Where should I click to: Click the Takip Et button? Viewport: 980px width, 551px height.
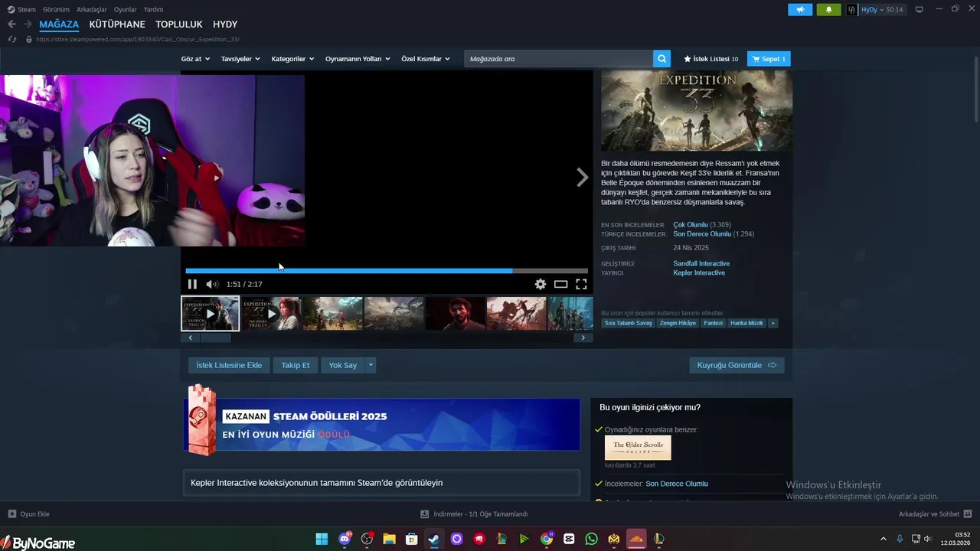point(296,365)
